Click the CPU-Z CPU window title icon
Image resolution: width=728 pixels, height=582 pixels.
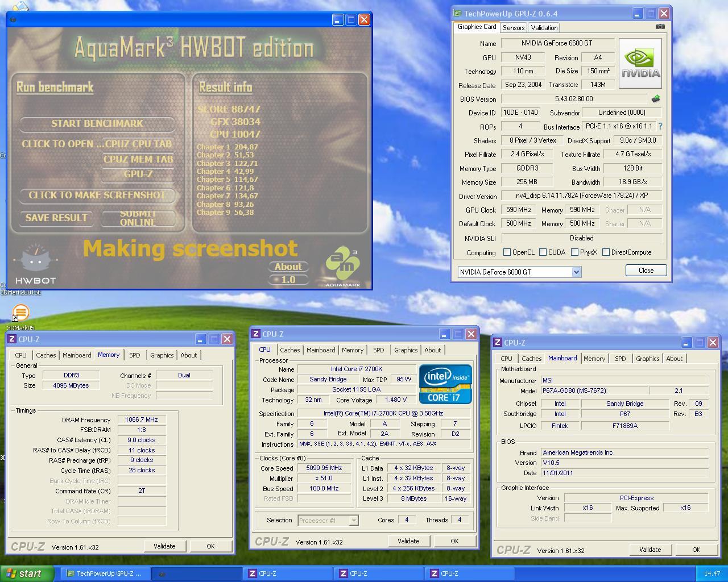tap(256, 334)
